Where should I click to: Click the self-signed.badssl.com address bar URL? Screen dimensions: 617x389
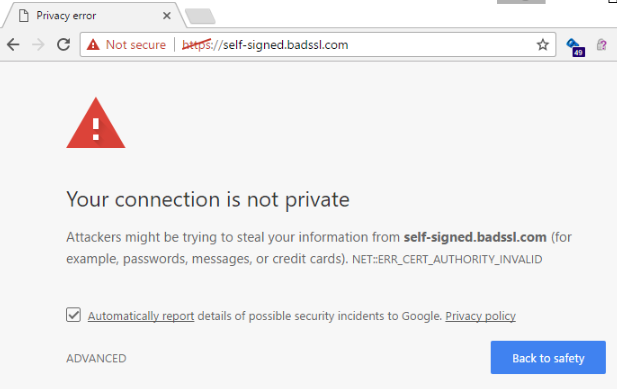(x=265, y=45)
